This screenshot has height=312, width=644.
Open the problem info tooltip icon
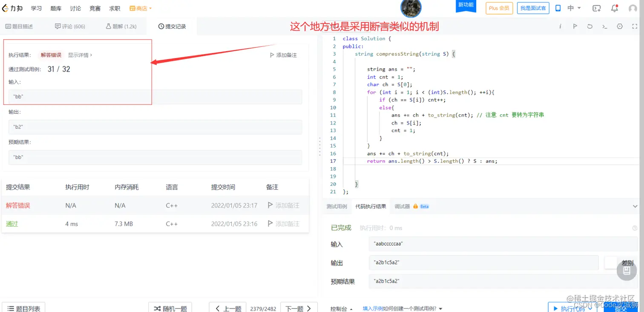pyautogui.click(x=560, y=26)
